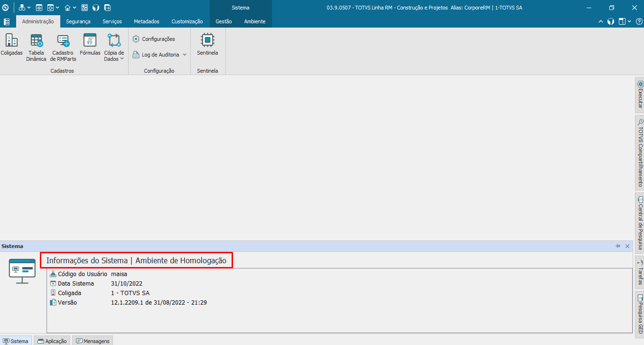Click the icon beside the Coligada label
This screenshot has height=345, width=644.
[53, 293]
